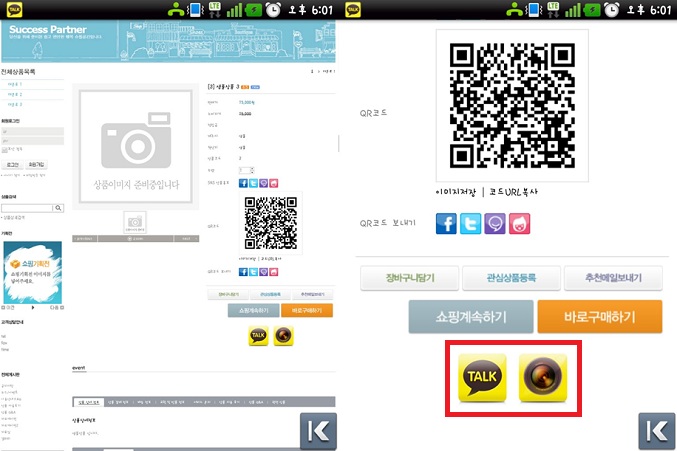Click the lower Twitter icon below left QR code
Image resolution: width=677 pixels, height=451 pixels.
pos(253,272)
